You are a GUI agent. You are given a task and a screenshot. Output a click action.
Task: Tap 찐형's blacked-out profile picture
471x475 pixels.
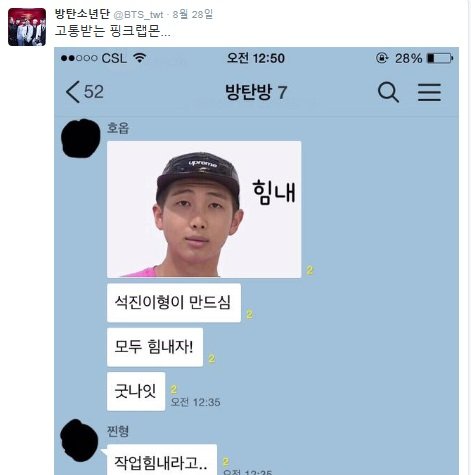79,440
